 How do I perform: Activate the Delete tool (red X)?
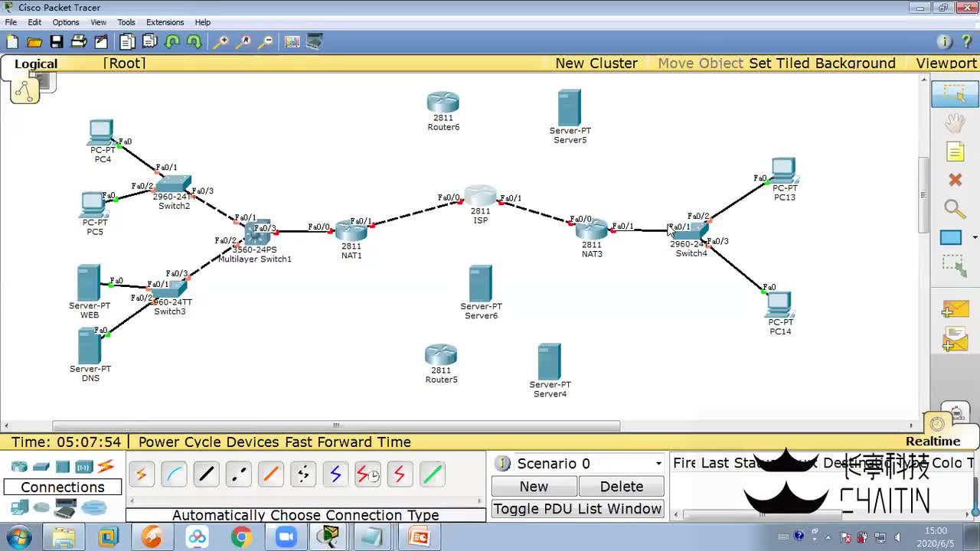955,180
